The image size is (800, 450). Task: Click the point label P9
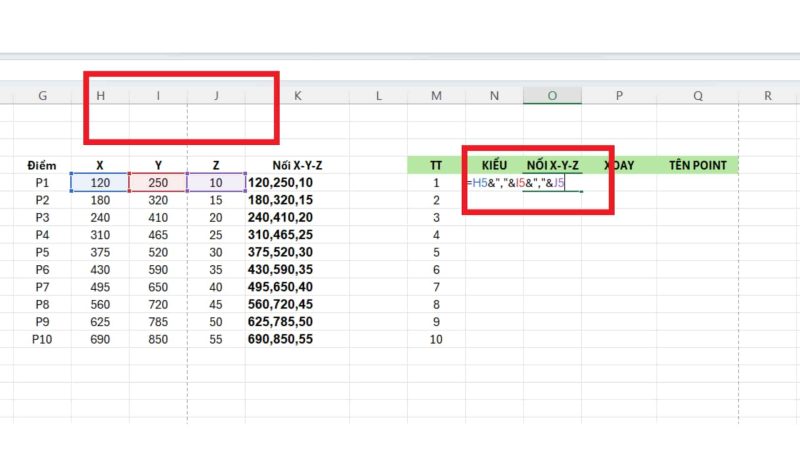[x=42, y=321]
